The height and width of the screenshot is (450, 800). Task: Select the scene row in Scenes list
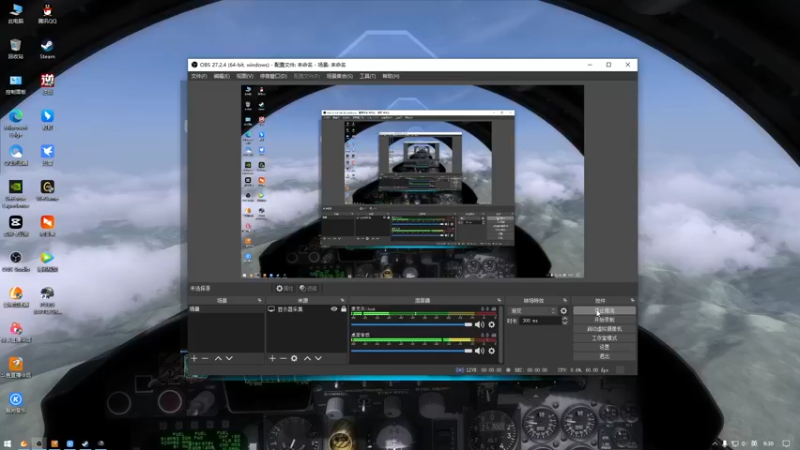(x=226, y=309)
